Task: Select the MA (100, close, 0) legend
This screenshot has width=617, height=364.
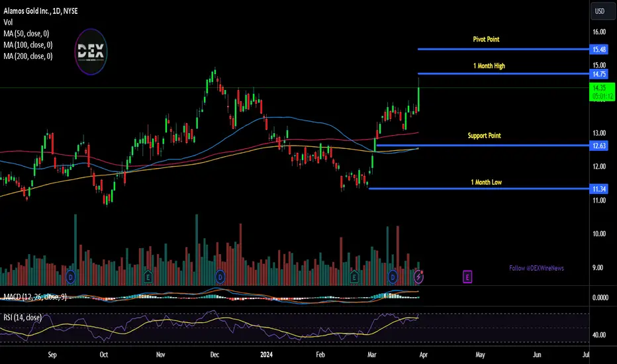Action: pyautogui.click(x=28, y=45)
